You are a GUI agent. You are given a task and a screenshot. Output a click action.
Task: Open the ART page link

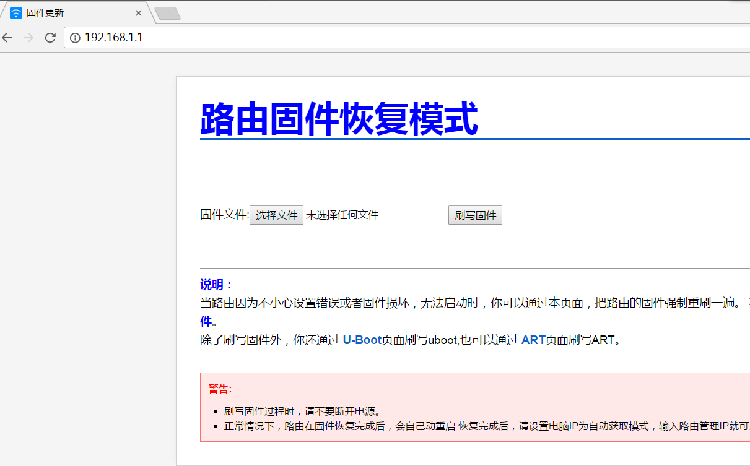coord(533,340)
